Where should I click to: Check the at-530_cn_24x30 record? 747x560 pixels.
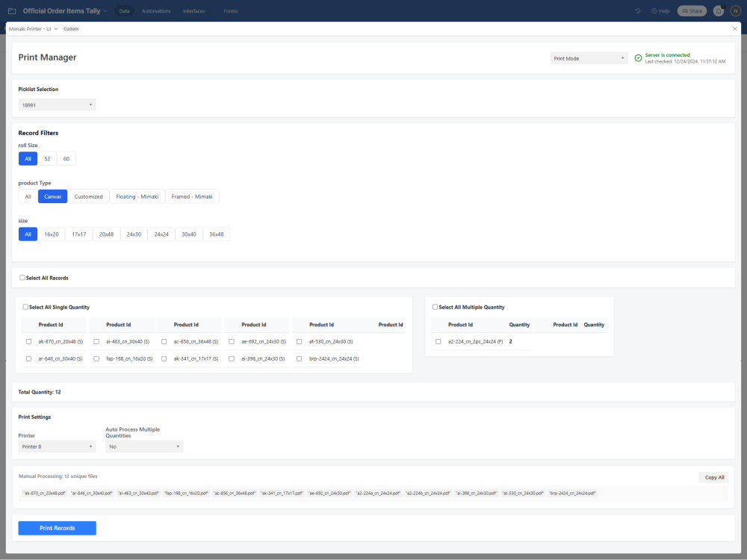pyautogui.click(x=300, y=341)
